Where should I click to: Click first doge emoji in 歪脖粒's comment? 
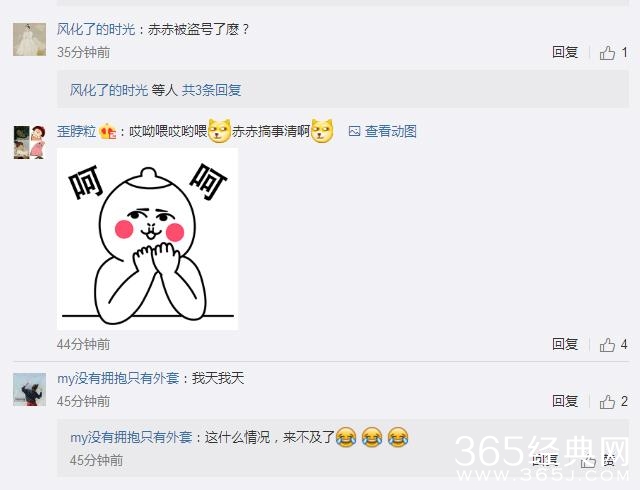(x=220, y=131)
